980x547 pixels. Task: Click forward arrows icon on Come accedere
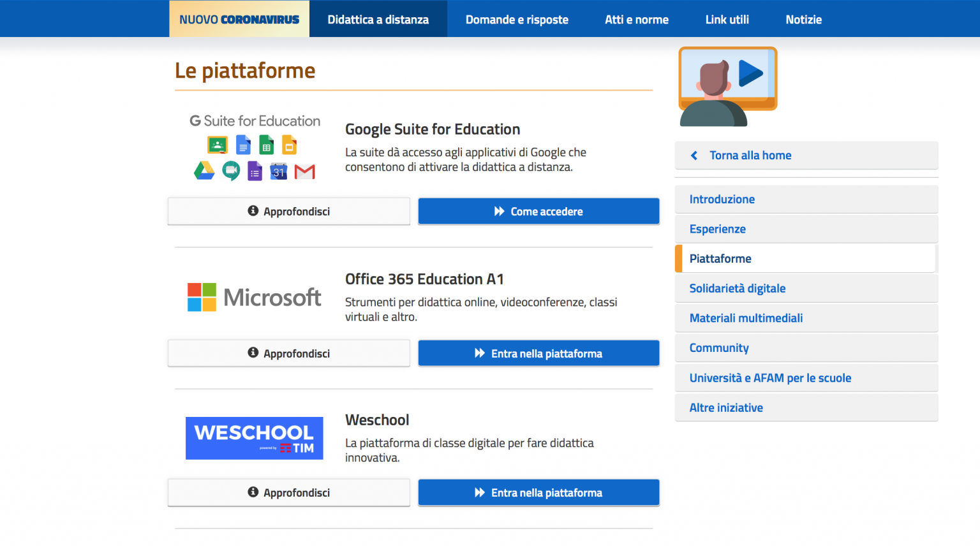(x=500, y=211)
